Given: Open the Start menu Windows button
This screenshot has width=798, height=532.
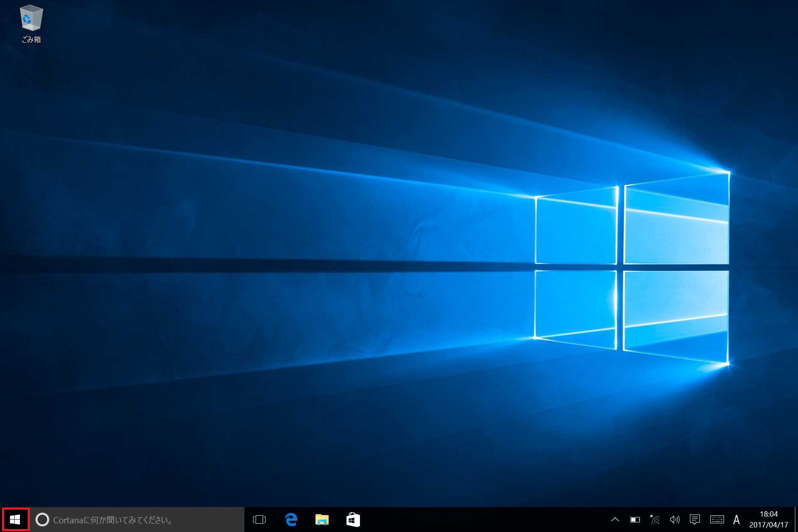Looking at the screenshot, I should [x=15, y=520].
